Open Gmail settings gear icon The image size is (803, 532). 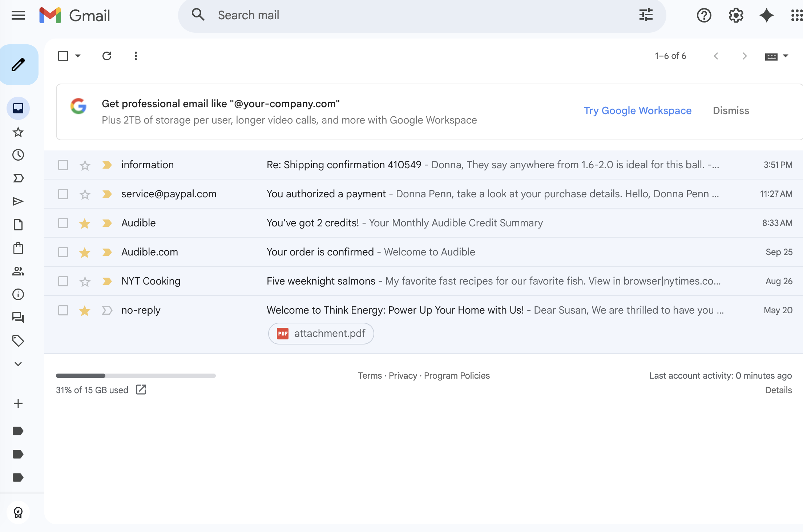736,15
